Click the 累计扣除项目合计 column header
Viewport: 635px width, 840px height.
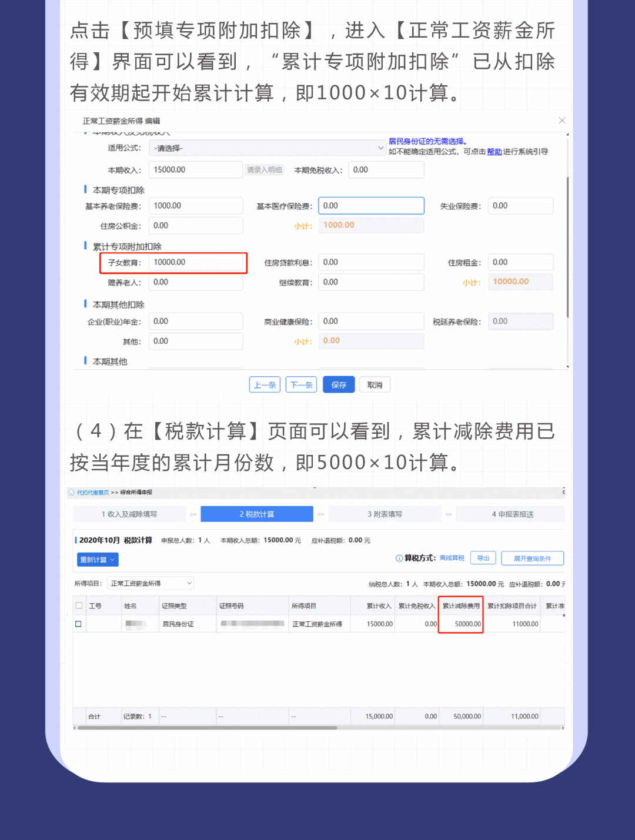click(512, 606)
